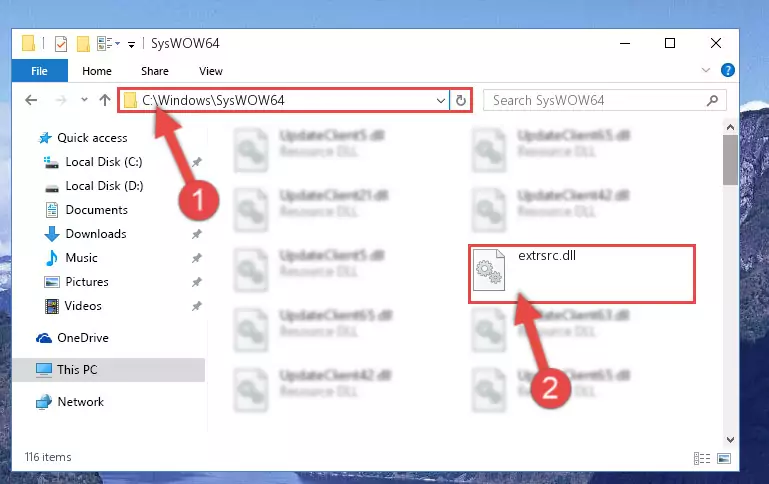Open the Customize Quick Access Toolbar arrow
The height and width of the screenshot is (484, 769).
131,45
